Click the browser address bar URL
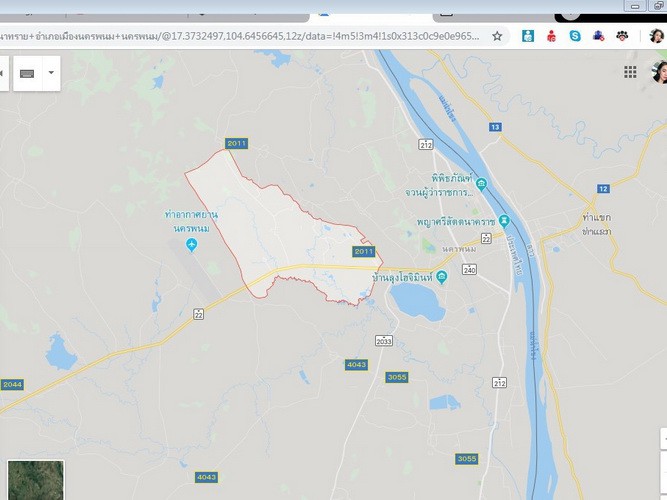The width and height of the screenshot is (667, 500). [240, 37]
